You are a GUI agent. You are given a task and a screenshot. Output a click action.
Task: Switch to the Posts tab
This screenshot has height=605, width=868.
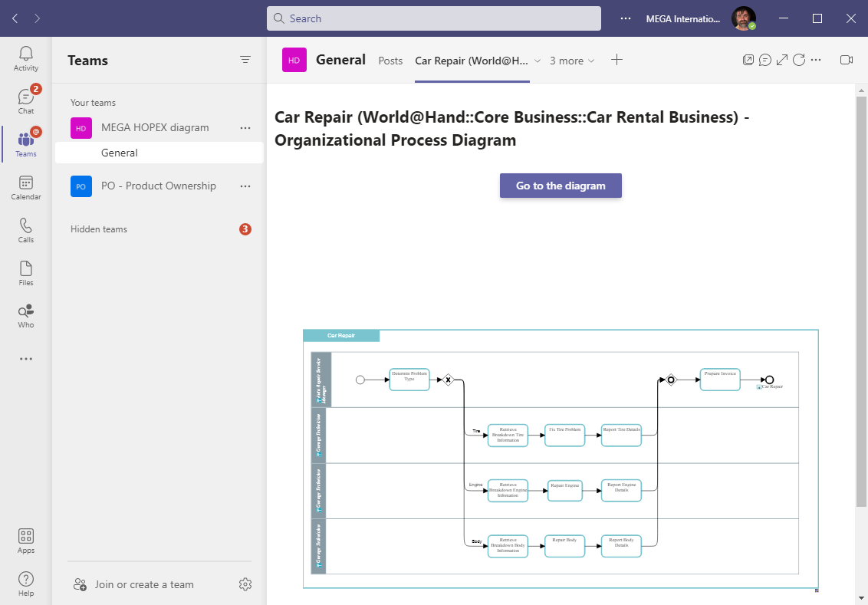(390, 61)
